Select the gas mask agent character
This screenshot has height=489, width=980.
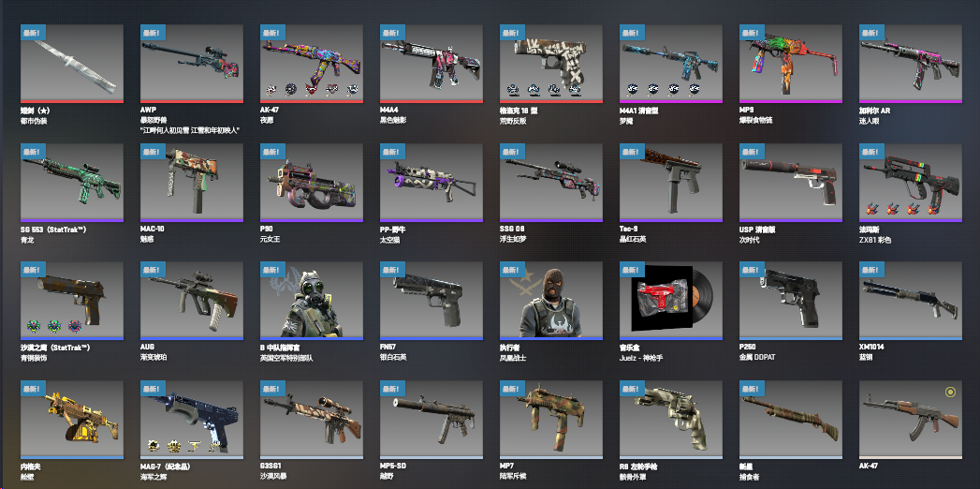pos(312,301)
